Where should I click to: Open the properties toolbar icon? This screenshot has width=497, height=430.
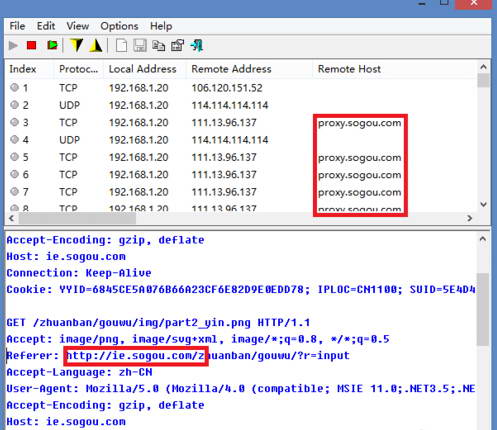177,45
